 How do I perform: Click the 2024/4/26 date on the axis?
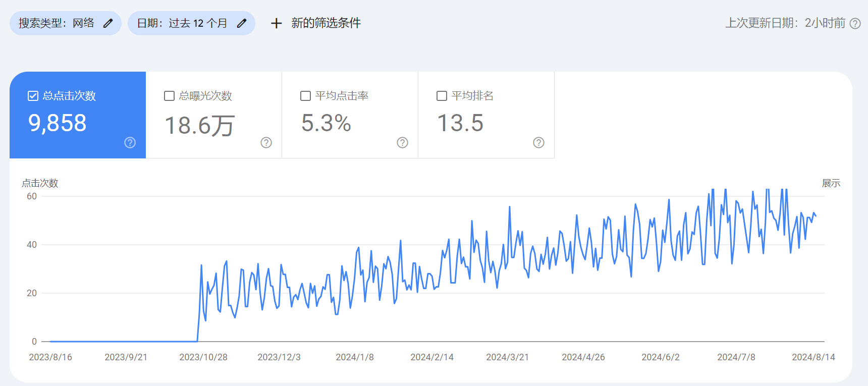coord(583,357)
